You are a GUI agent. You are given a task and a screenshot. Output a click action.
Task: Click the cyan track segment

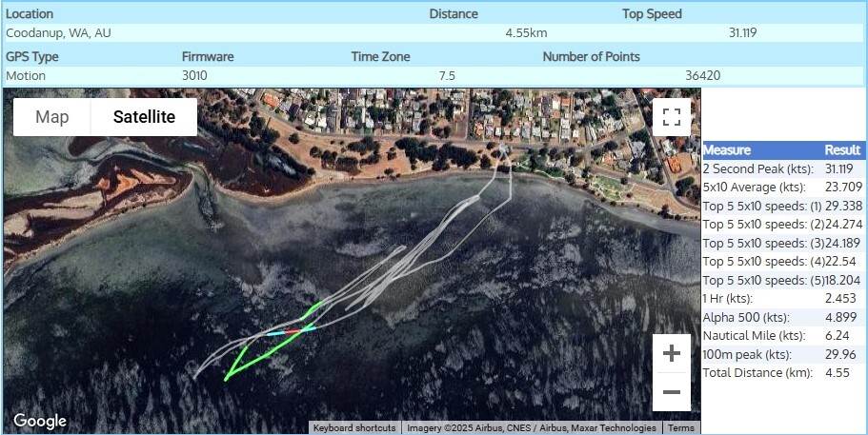click(x=274, y=334)
